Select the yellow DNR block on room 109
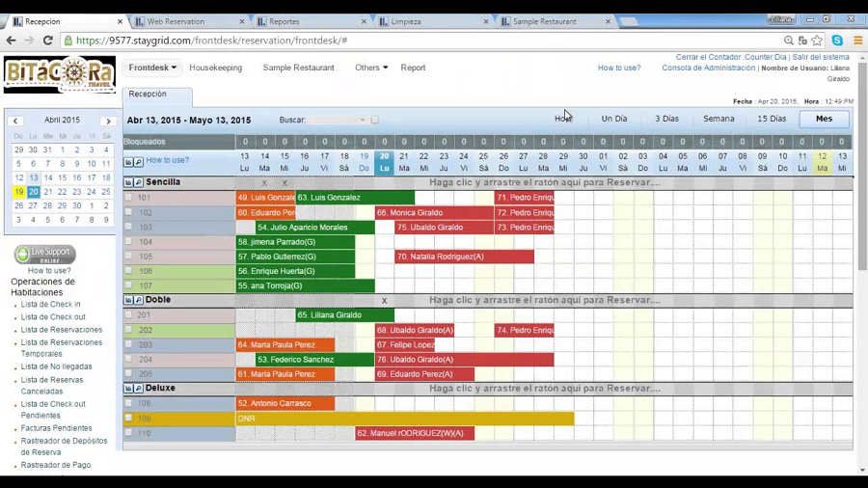The width and height of the screenshot is (868, 488). 404,419
